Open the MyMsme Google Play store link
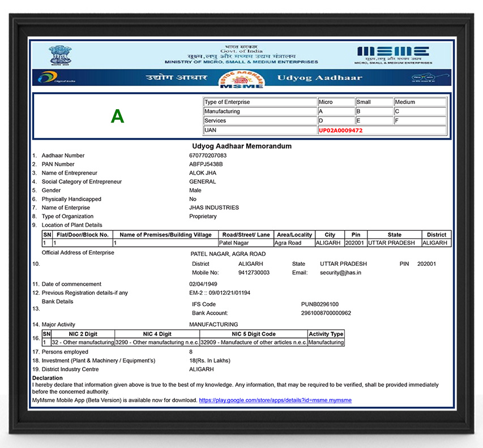 (275, 400)
